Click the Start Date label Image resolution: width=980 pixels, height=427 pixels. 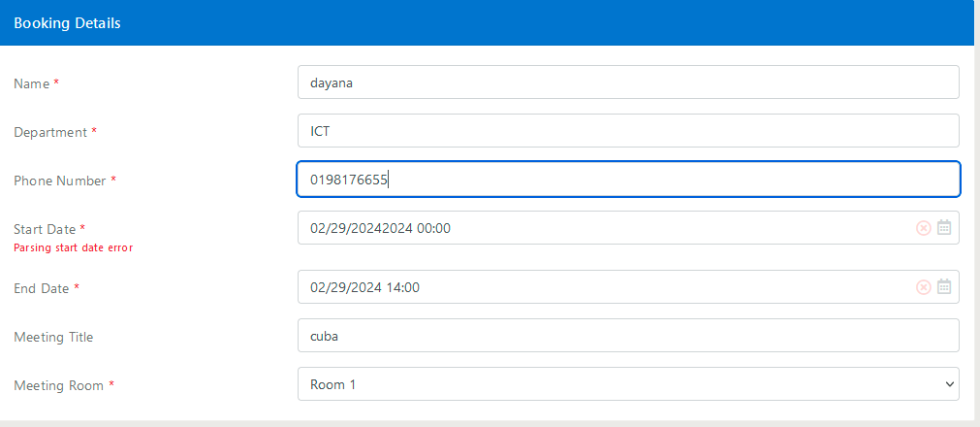44,229
